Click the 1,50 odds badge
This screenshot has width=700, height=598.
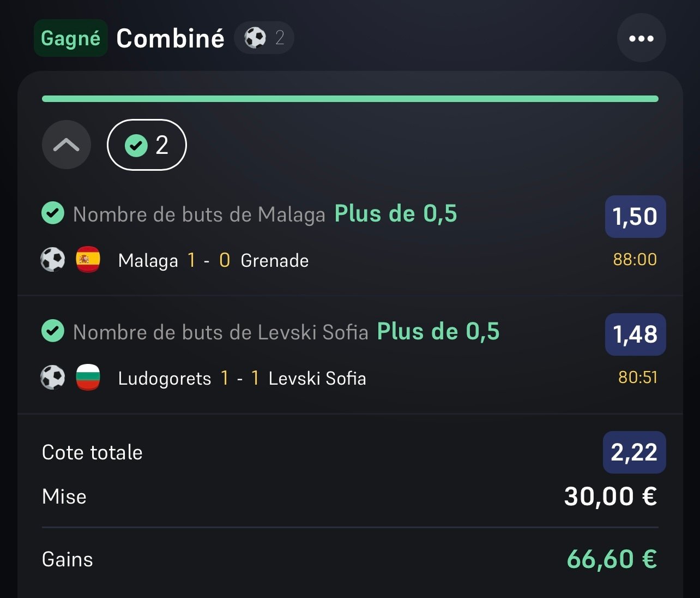[x=635, y=217]
